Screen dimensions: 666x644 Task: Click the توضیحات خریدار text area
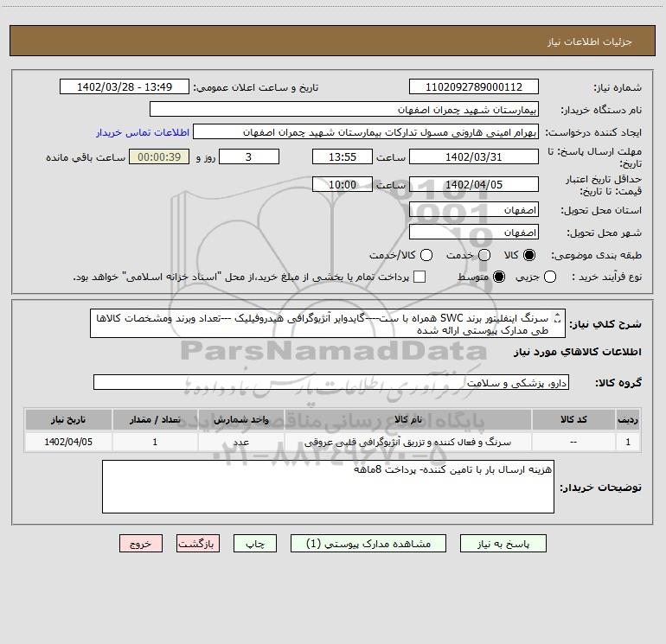(328, 487)
